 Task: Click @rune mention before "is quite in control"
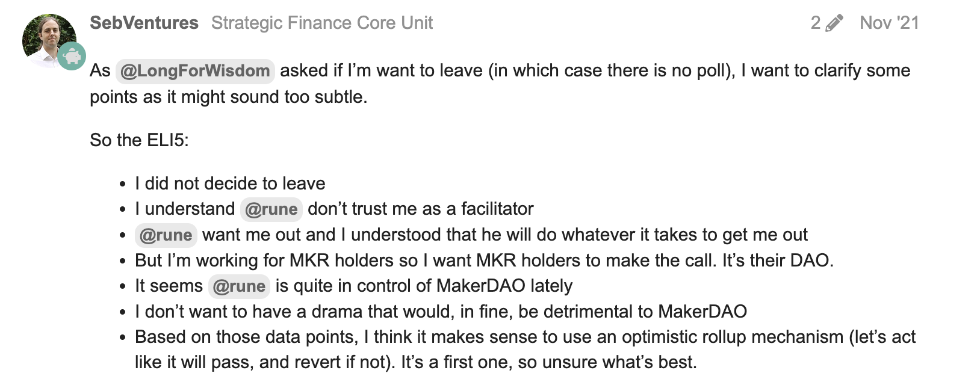239,286
